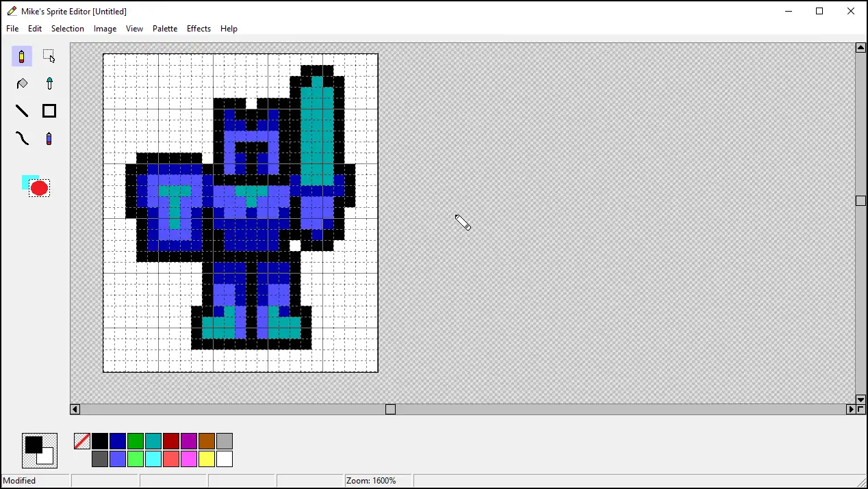Viewport: 868px width, 489px height.
Task: Pick the transparent color swatch
Action: point(82,441)
